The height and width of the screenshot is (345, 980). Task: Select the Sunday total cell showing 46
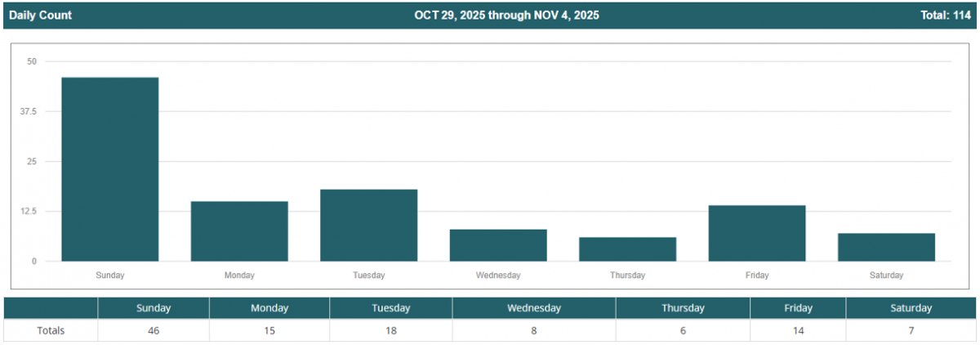(x=154, y=330)
